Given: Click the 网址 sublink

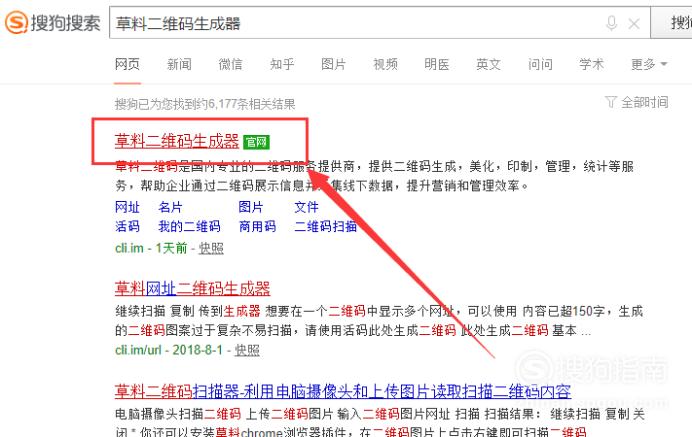Looking at the screenshot, I should coord(127,207).
